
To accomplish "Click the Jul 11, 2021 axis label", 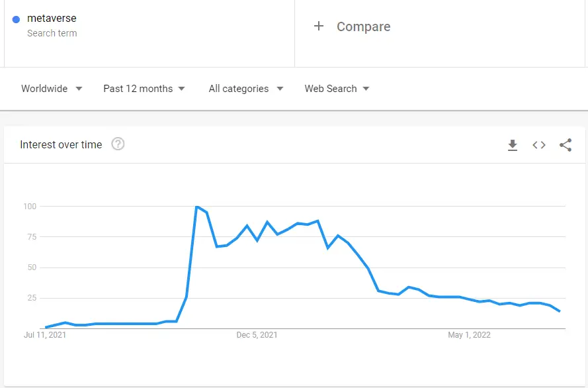I will coord(45,335).
